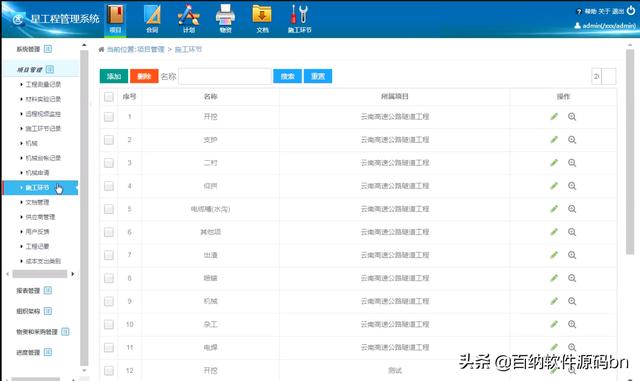The height and width of the screenshot is (381, 640).
Task: Check the checkbox for row 10 杂工
Action: pyautogui.click(x=109, y=324)
